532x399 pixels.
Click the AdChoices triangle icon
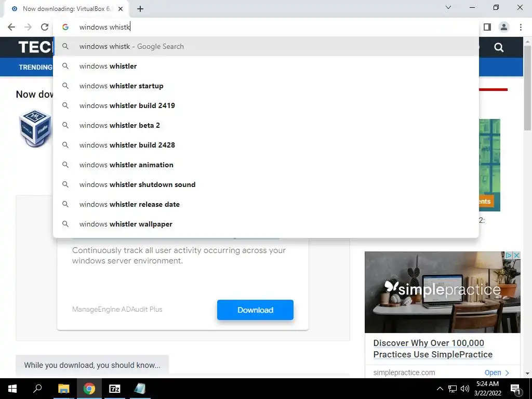coord(509,255)
